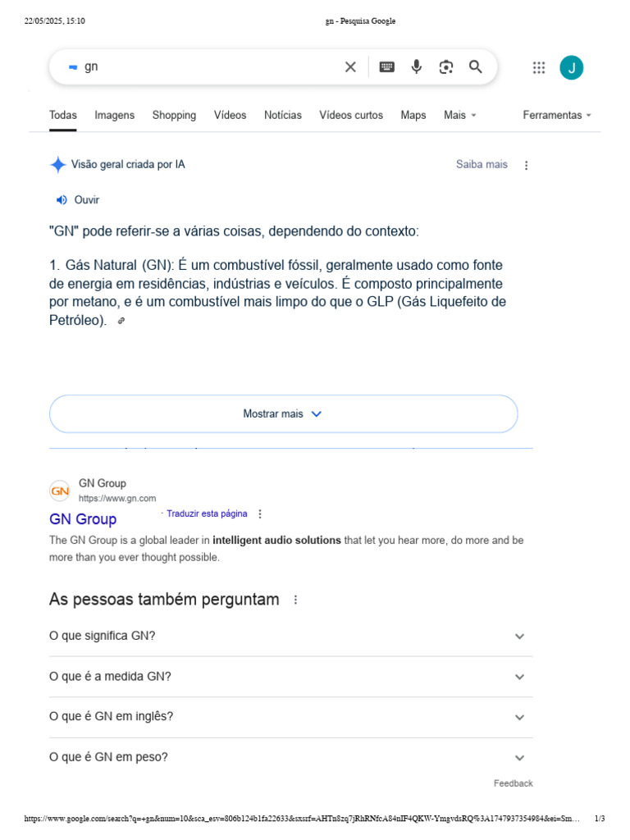Open Google Lens image search icon
This screenshot has width=630, height=840.
tap(446, 67)
